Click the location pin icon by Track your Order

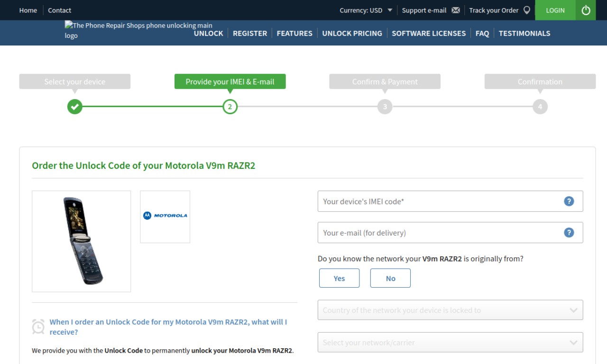[x=526, y=10]
